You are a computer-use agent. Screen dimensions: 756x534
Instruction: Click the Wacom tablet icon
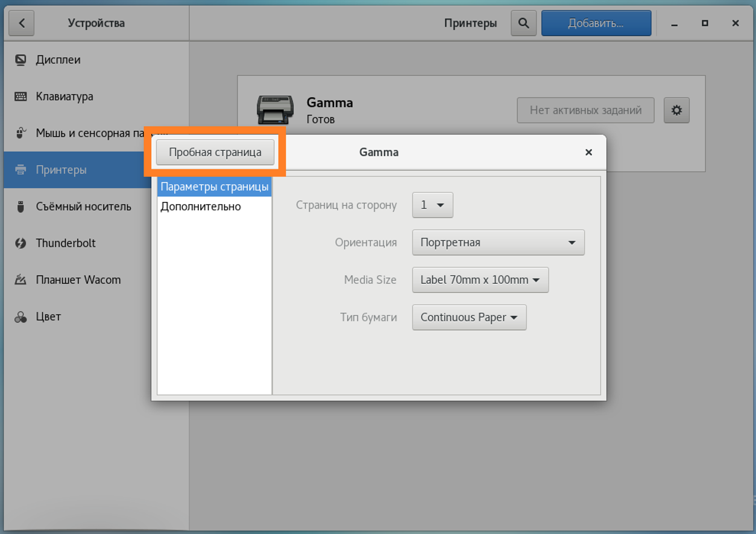click(21, 280)
